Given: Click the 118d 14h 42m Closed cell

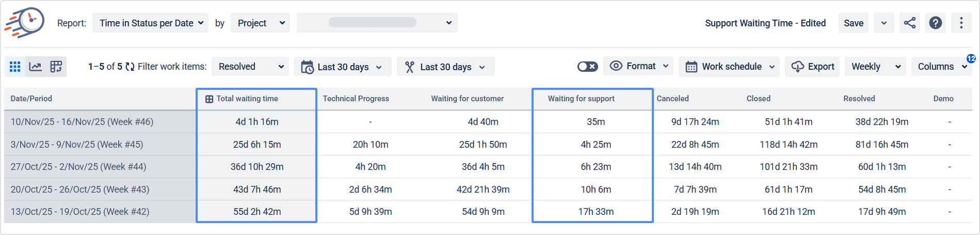Looking at the screenshot, I should pos(789,145).
